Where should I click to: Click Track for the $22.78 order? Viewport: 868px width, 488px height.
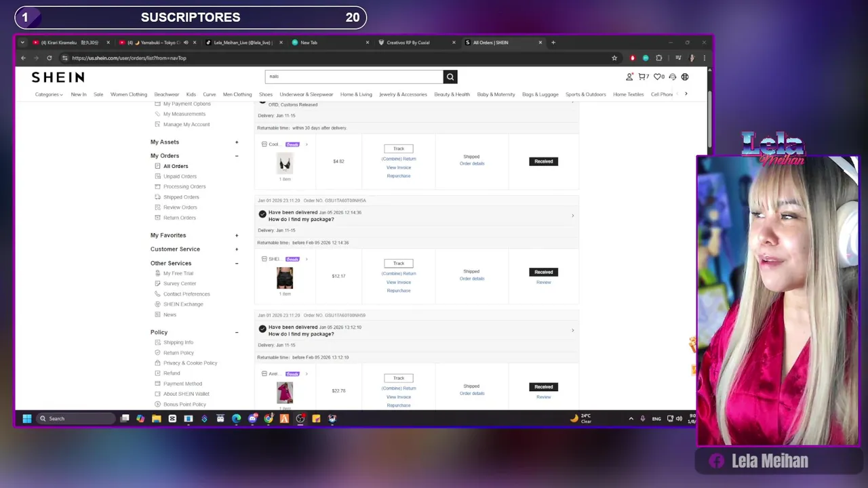click(x=399, y=378)
